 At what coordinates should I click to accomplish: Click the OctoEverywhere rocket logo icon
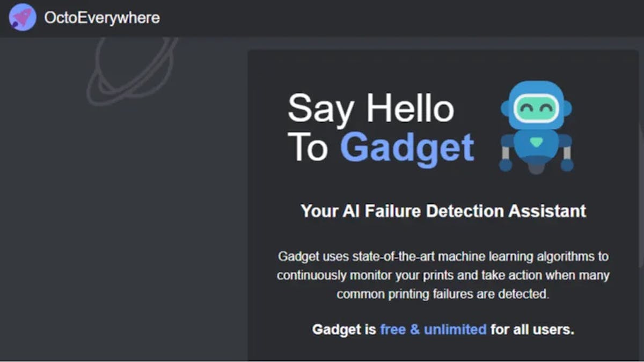[x=22, y=17]
